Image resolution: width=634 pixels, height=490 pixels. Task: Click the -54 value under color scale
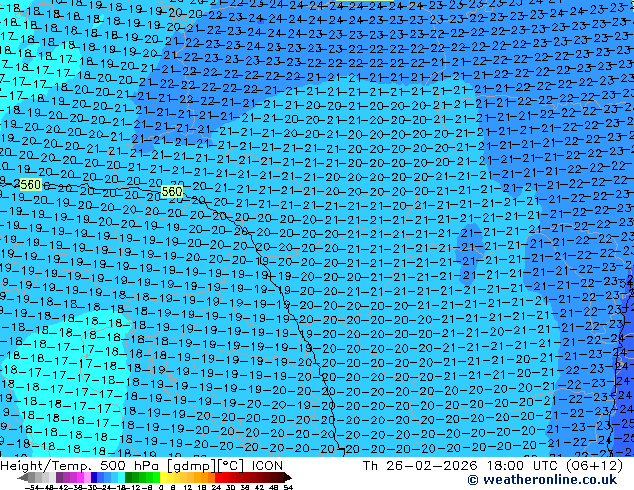tap(32, 487)
